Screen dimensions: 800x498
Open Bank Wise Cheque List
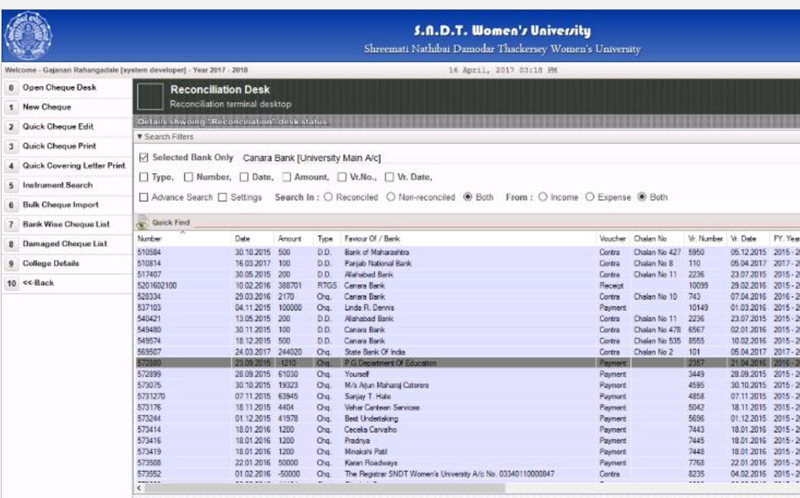tap(67, 225)
